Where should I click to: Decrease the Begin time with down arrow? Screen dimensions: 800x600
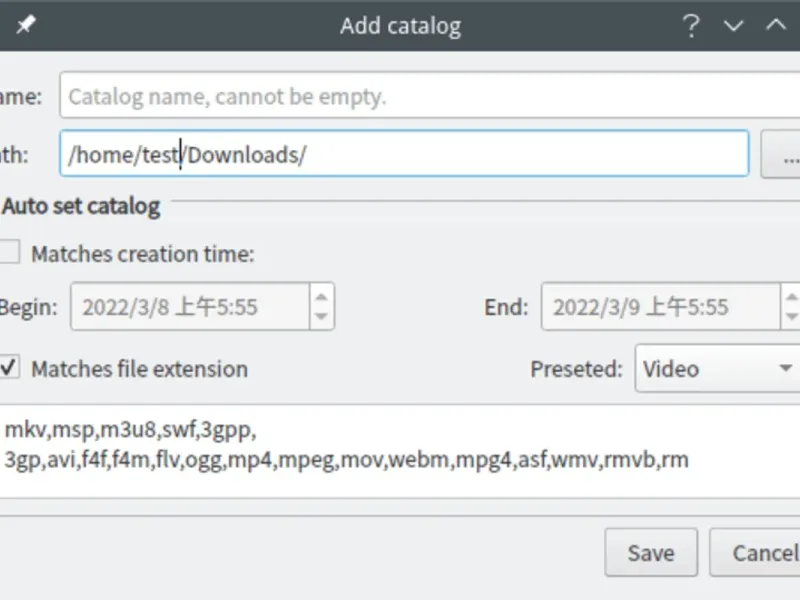[321, 317]
